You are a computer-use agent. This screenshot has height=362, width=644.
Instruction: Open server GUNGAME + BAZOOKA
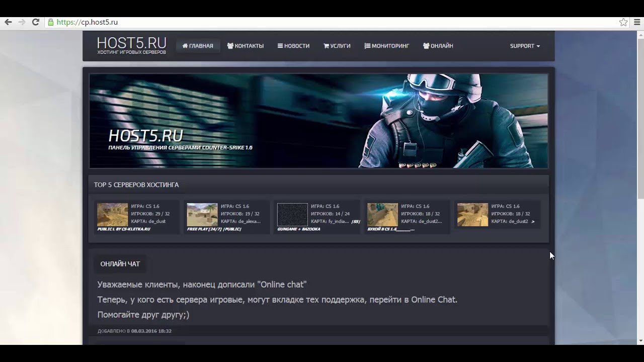pos(299,229)
